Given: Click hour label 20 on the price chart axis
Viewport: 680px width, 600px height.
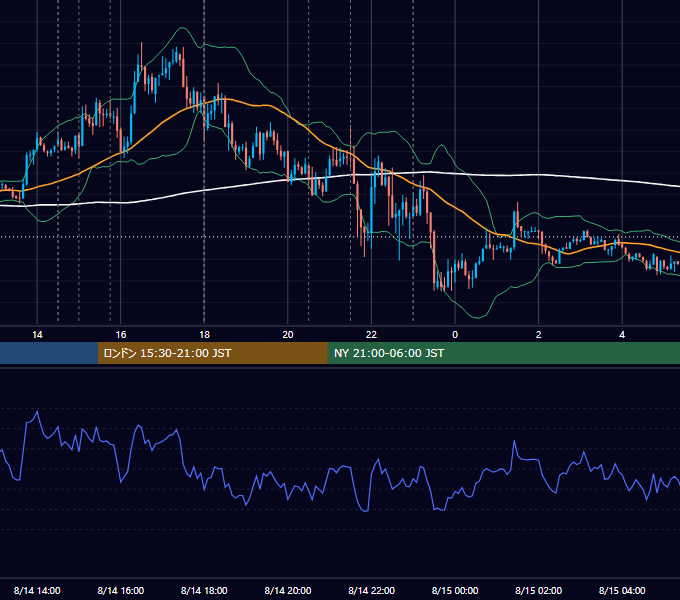Looking at the screenshot, I should pyautogui.click(x=288, y=334).
